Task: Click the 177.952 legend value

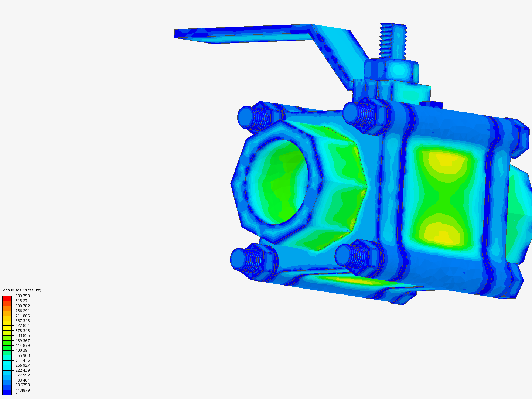Action: point(23,375)
